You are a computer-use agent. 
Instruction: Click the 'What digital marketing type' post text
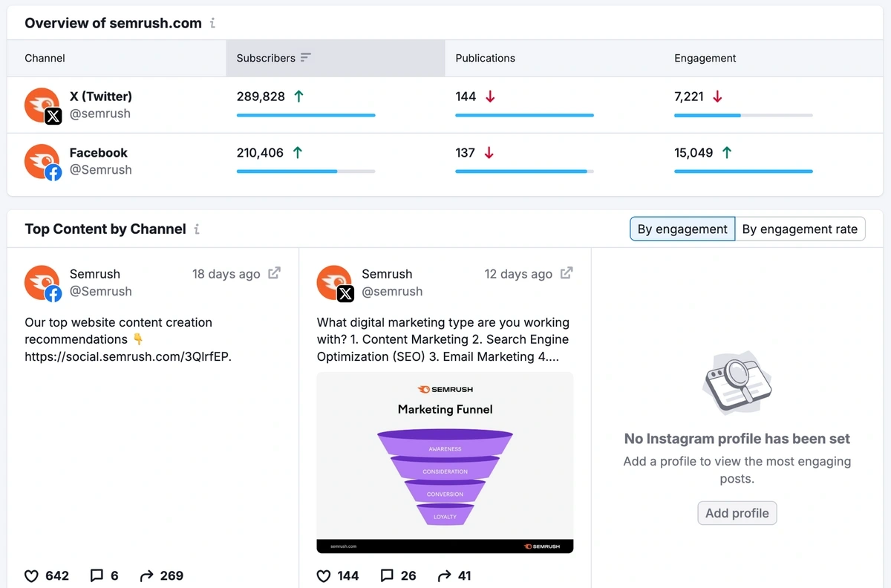point(443,339)
